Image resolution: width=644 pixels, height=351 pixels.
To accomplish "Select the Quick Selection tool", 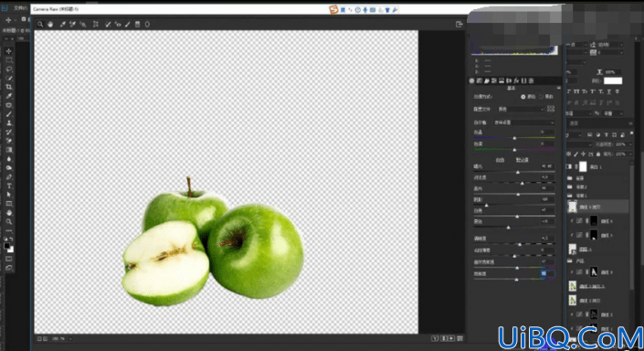I will coord(8,78).
